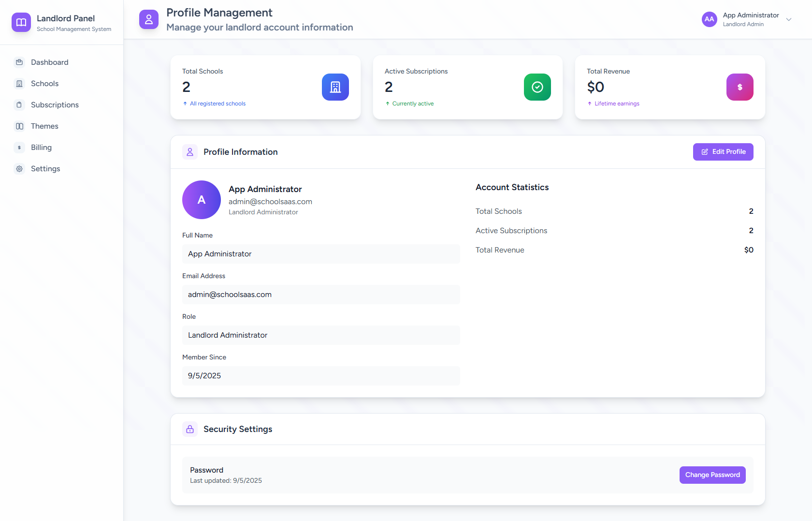Click the Full Name field
Screen dimensions: 812x521
321,254
